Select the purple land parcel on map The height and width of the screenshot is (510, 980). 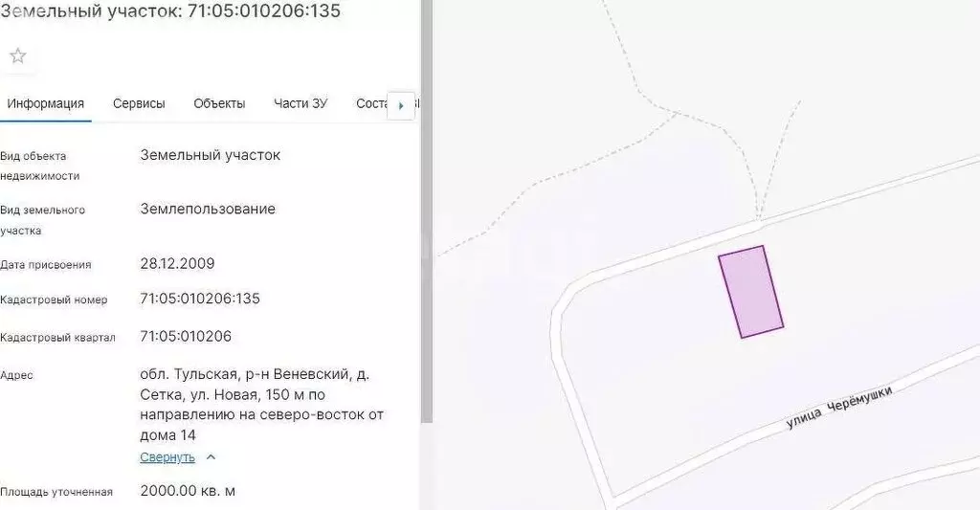point(750,292)
